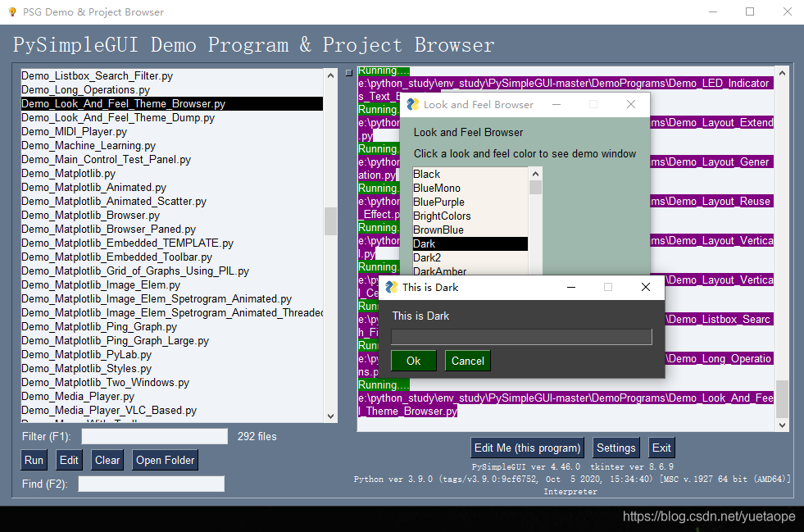
Task: Select Demo_Media_Player.py
Action: click(x=172, y=397)
